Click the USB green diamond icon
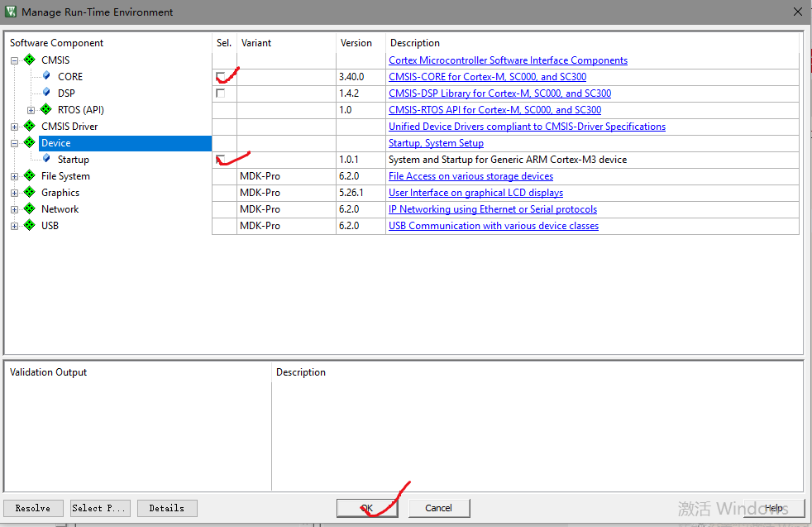Image resolution: width=812 pixels, height=527 pixels. tap(30, 225)
